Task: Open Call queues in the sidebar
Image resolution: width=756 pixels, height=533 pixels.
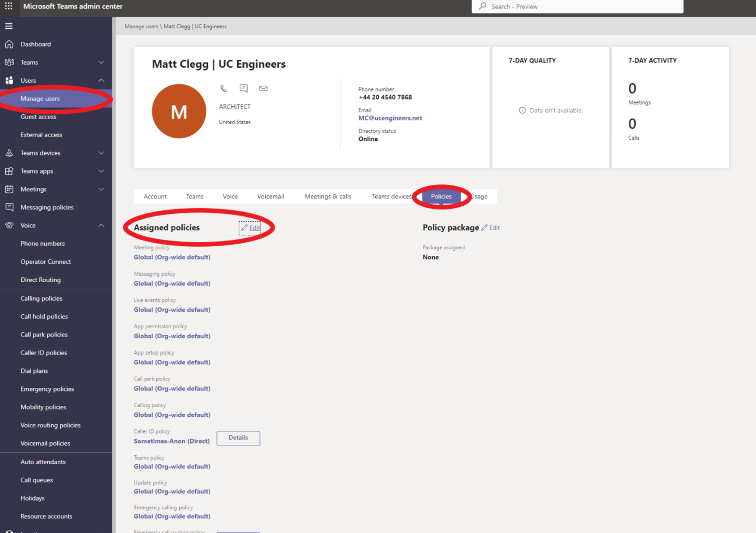Action: click(37, 480)
